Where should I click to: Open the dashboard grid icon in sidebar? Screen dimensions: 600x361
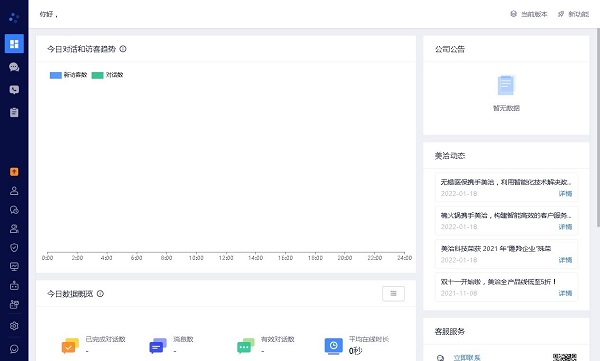[x=14, y=44]
